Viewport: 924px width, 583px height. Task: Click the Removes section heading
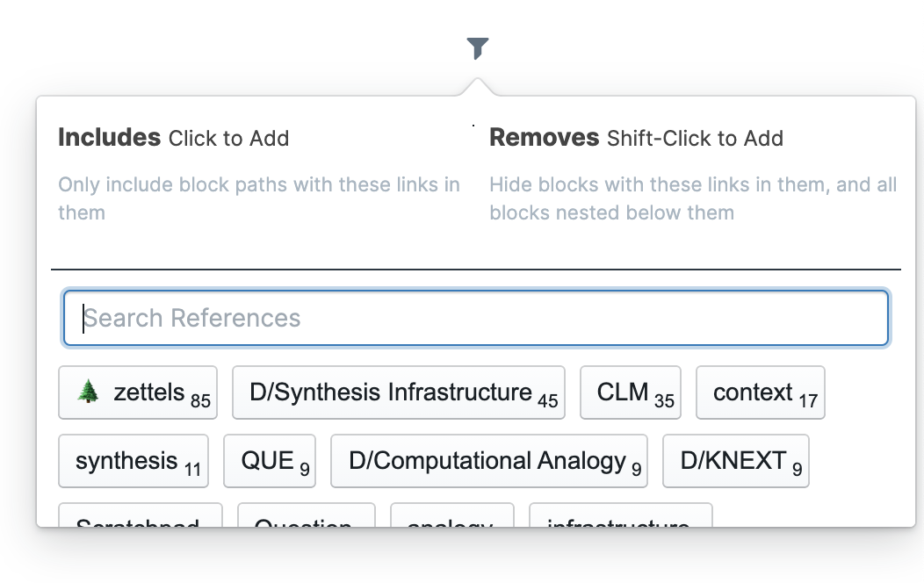point(544,138)
